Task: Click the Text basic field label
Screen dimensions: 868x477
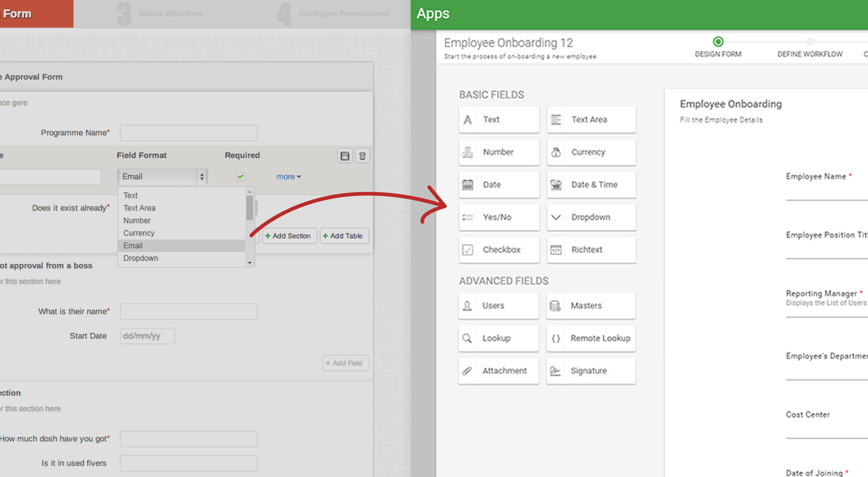Action: tap(491, 120)
